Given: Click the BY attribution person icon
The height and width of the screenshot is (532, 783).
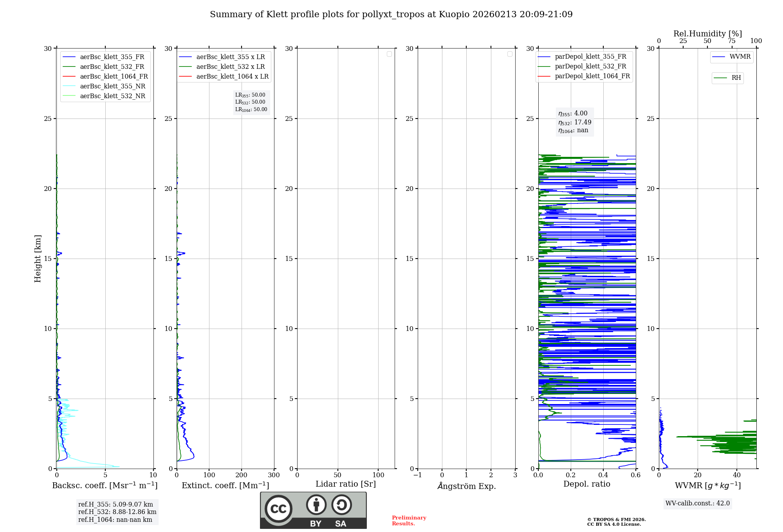Looking at the screenshot, I should tap(316, 505).
